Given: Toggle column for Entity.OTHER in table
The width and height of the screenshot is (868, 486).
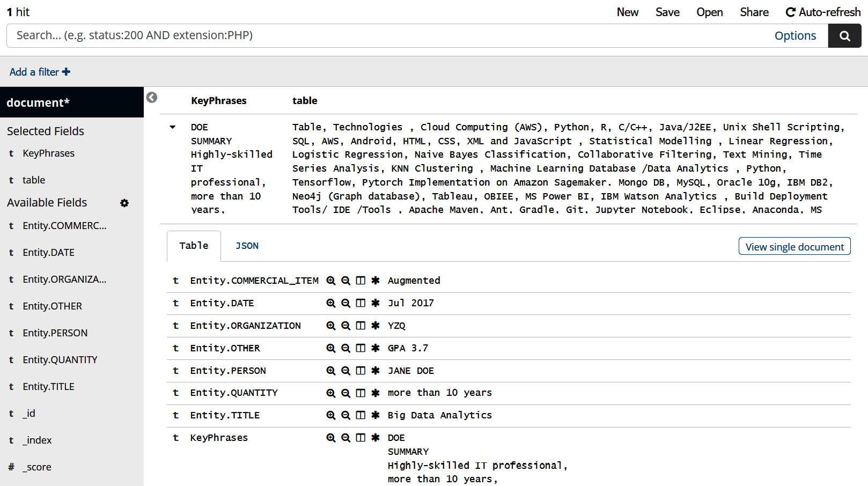Looking at the screenshot, I should coord(361,348).
